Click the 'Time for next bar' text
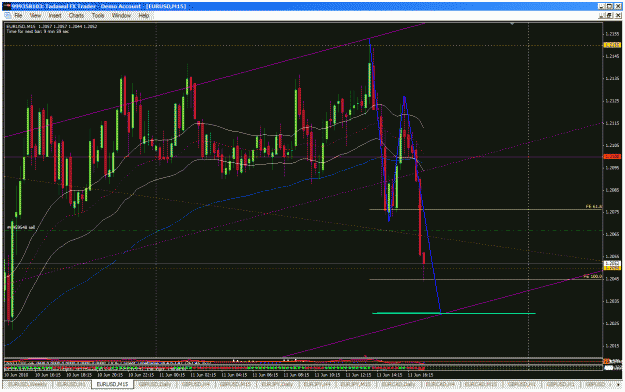The image size is (625, 392). point(37,31)
